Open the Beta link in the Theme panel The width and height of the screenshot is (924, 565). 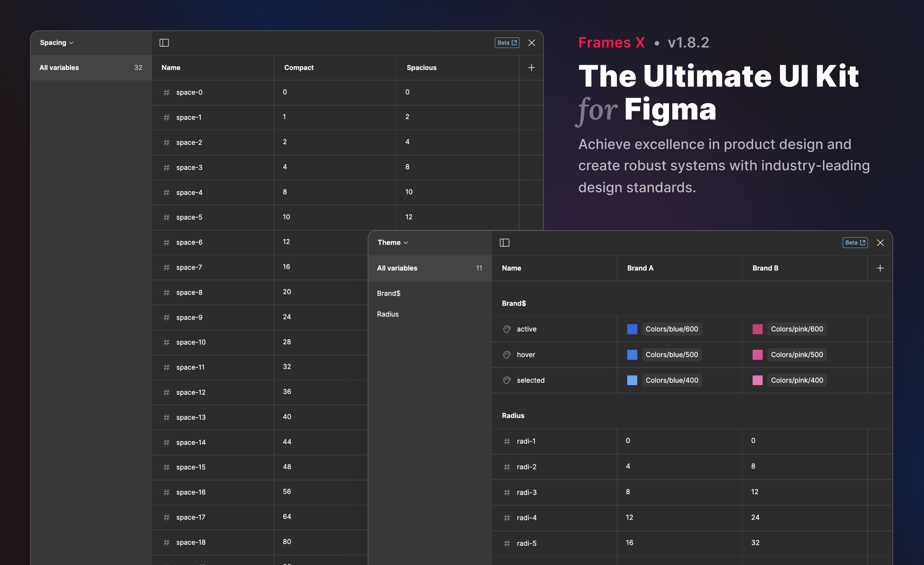coord(855,243)
